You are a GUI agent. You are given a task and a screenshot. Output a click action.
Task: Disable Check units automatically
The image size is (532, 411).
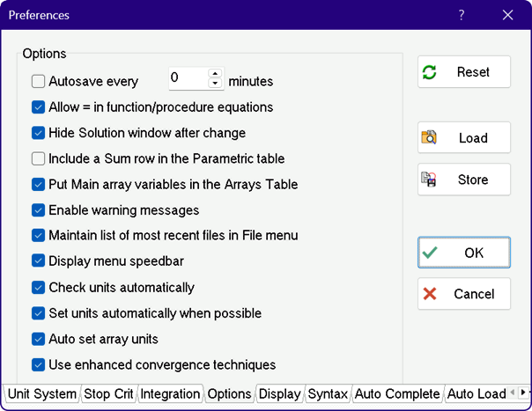click(38, 288)
